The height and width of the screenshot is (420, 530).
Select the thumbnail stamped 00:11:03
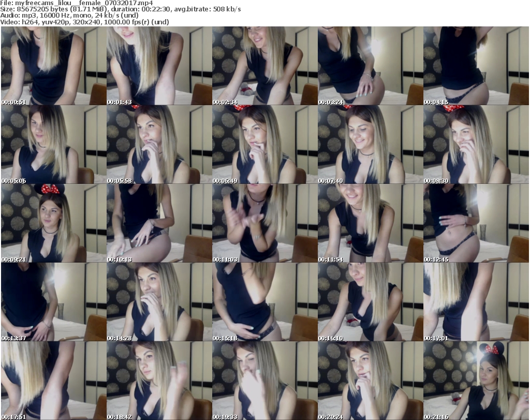(x=264, y=223)
